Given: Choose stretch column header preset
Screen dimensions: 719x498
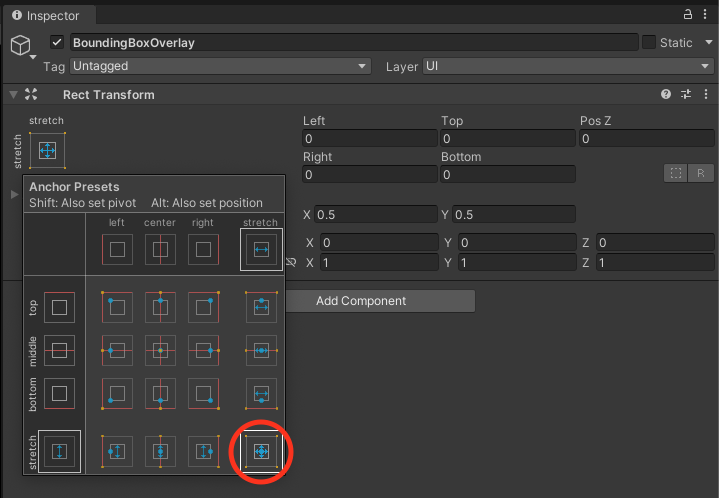Looking at the screenshot, I should tap(261, 249).
